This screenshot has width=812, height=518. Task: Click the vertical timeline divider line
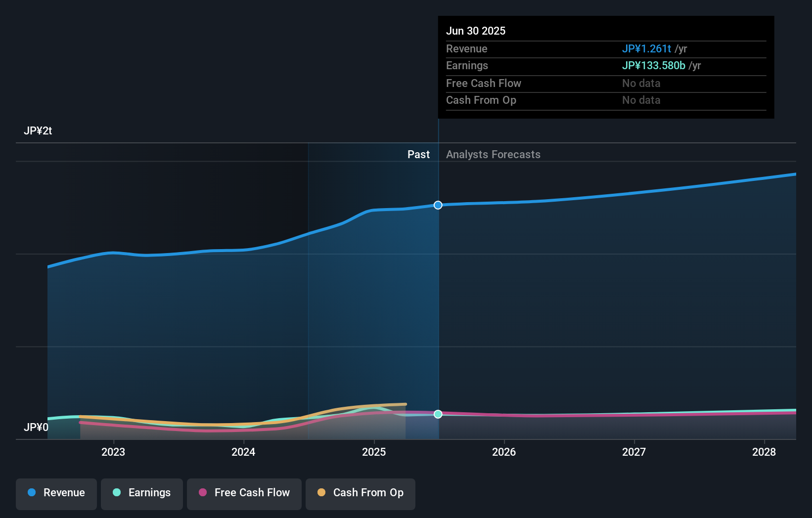[x=438, y=297]
